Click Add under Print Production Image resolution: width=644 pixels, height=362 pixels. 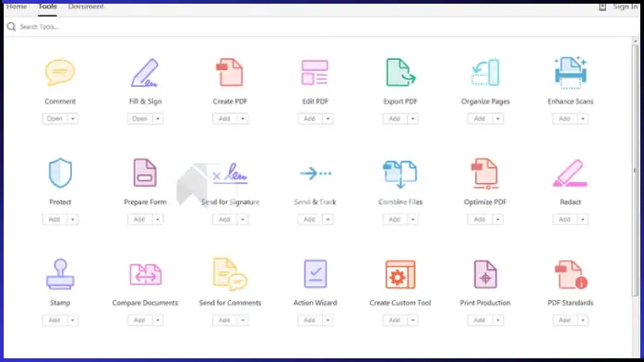pyautogui.click(x=480, y=320)
